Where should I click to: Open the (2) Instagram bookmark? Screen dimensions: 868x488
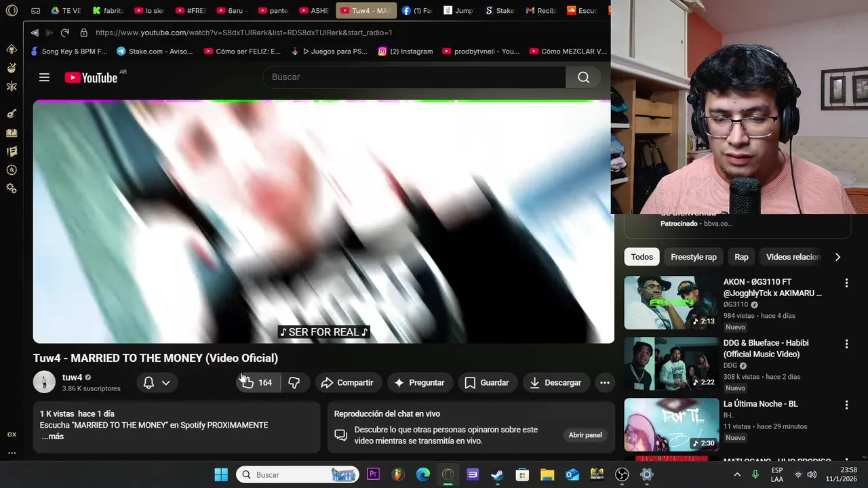pyautogui.click(x=405, y=51)
